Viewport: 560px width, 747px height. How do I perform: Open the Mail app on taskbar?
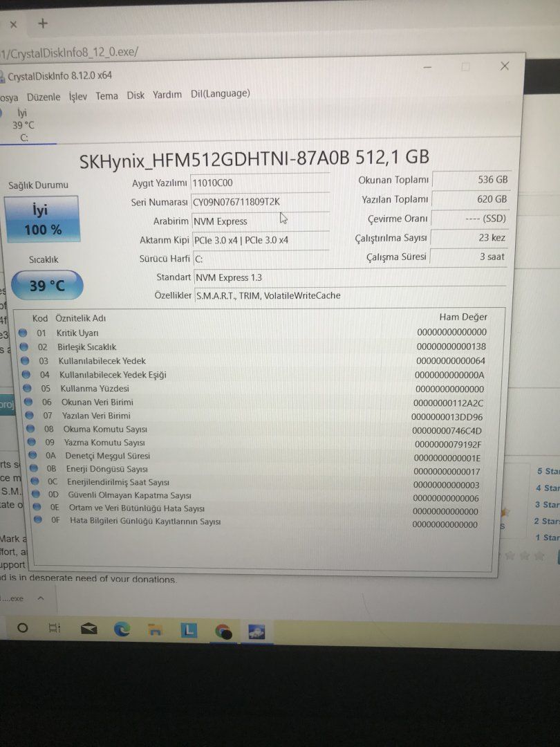88,629
